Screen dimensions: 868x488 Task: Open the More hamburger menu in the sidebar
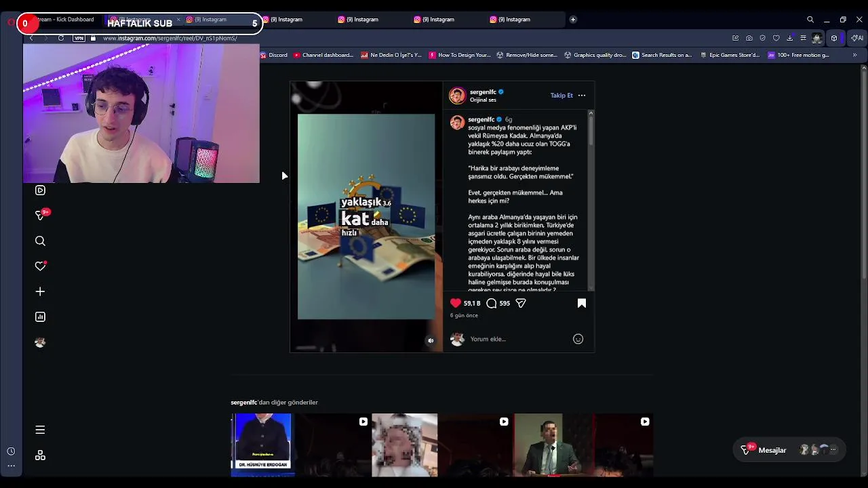(x=40, y=430)
